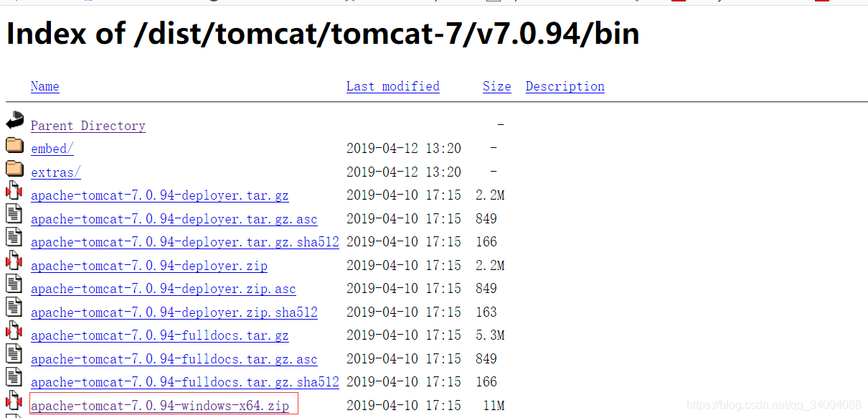Click the archive icon for deployer.tar.gz
Screen dimensions: 868x418
click(x=14, y=191)
